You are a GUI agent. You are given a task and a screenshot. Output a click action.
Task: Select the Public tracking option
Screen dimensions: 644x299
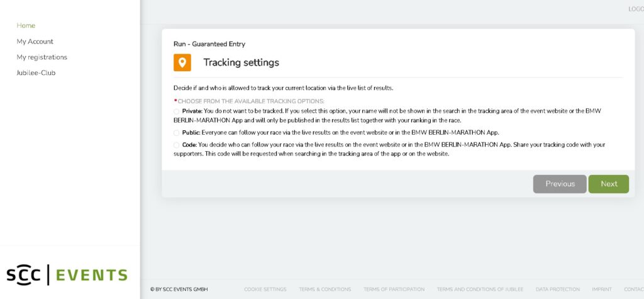(177, 133)
